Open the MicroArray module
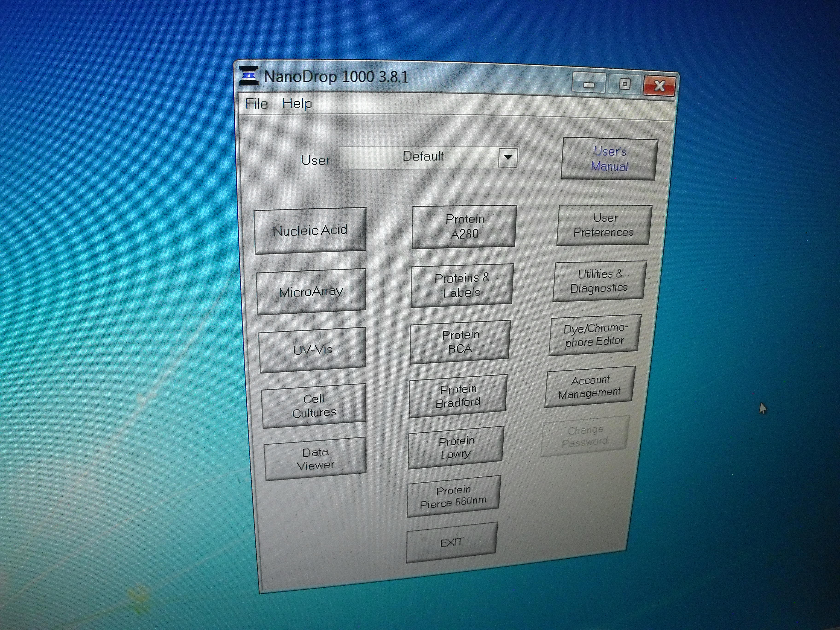This screenshot has height=630, width=840. [311, 292]
